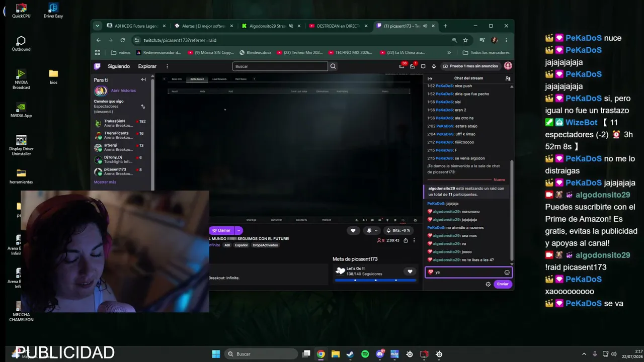Switch to the DESTROZAN en DIRECTO tab
This screenshot has width=644, height=362.
click(338, 26)
